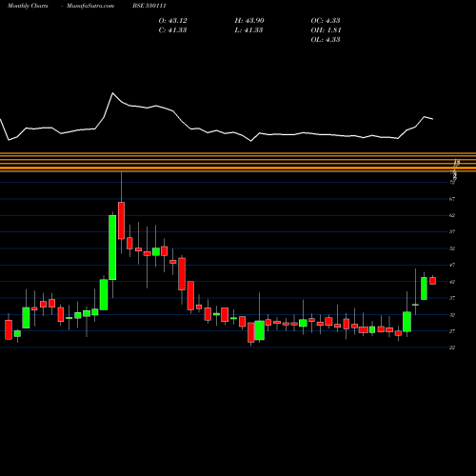Select the OL: 4.33 reading
Viewport: 476px width, 476px height.
click(x=326, y=40)
